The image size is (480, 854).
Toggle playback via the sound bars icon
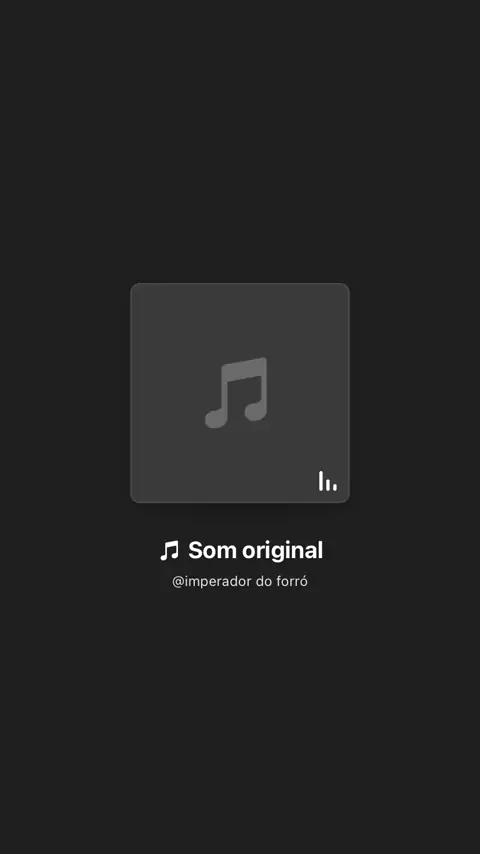[x=327, y=481]
